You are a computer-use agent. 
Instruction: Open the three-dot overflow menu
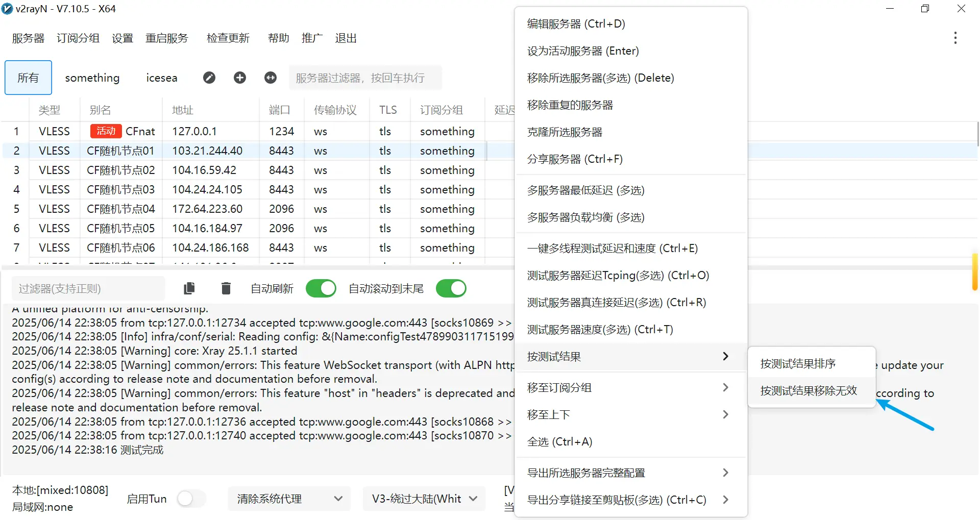(955, 38)
